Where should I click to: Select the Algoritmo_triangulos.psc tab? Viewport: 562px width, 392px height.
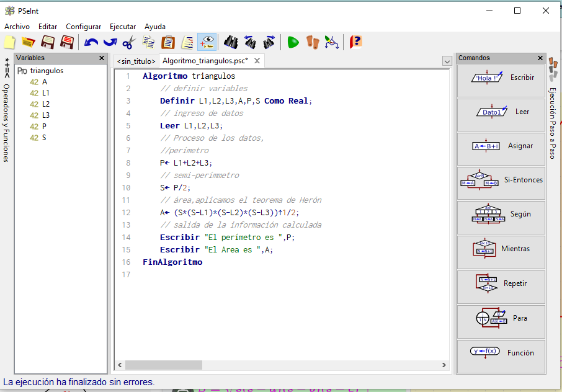click(205, 61)
